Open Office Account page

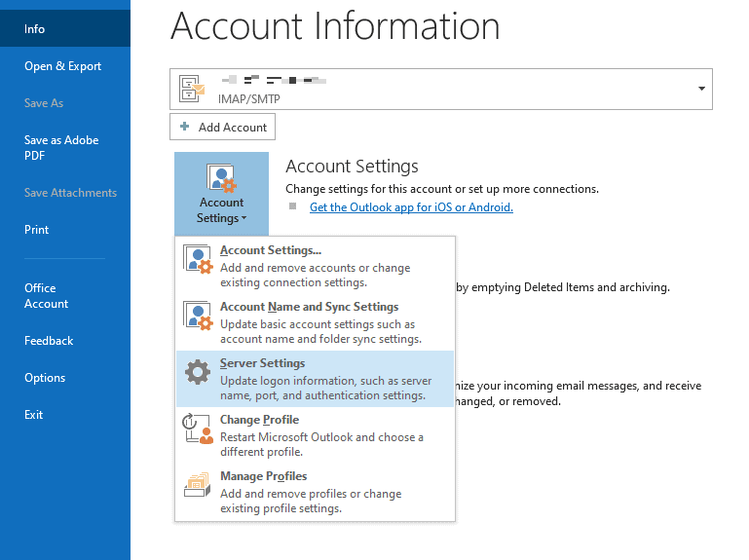tap(46, 296)
